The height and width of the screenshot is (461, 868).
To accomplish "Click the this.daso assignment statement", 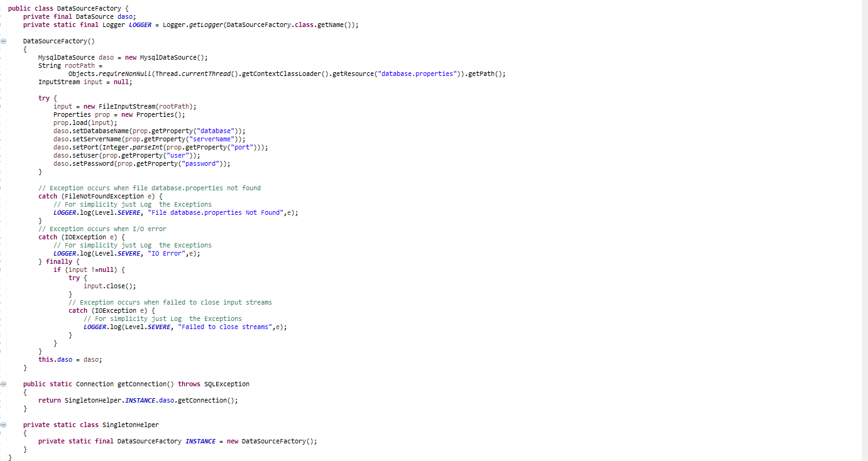I will [69, 359].
